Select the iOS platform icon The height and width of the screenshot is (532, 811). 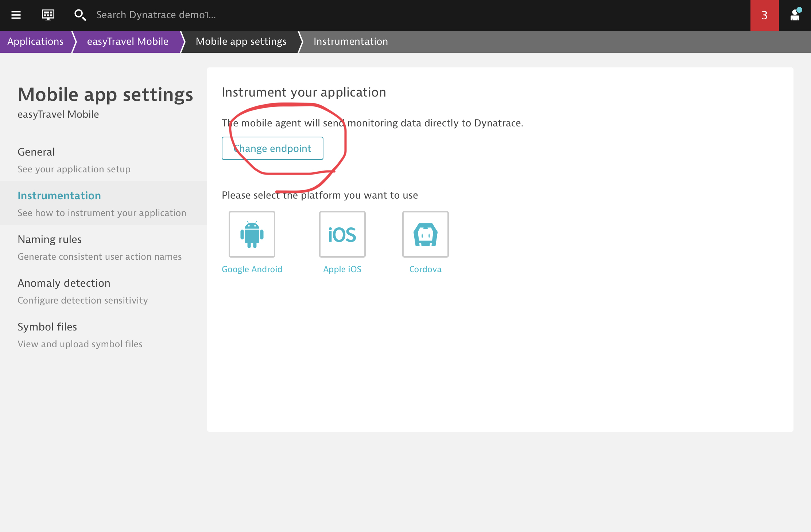pyautogui.click(x=342, y=234)
